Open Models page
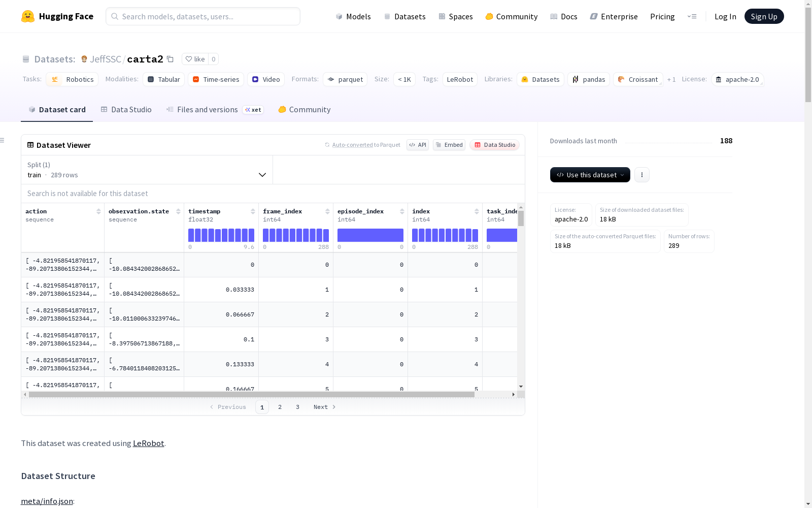Image resolution: width=812 pixels, height=508 pixels. click(x=353, y=16)
